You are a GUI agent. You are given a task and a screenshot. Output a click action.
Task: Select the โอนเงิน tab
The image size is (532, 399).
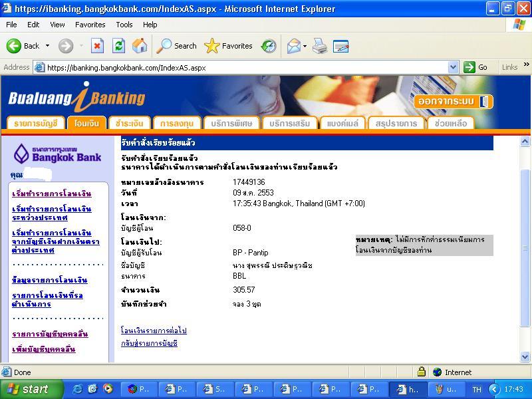tap(87, 123)
